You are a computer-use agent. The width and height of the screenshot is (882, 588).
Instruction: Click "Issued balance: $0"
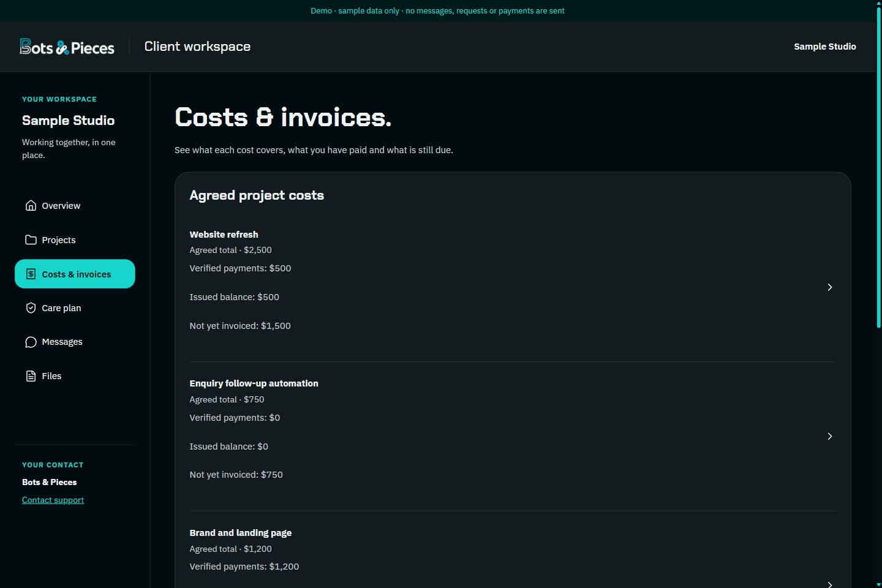(228, 447)
